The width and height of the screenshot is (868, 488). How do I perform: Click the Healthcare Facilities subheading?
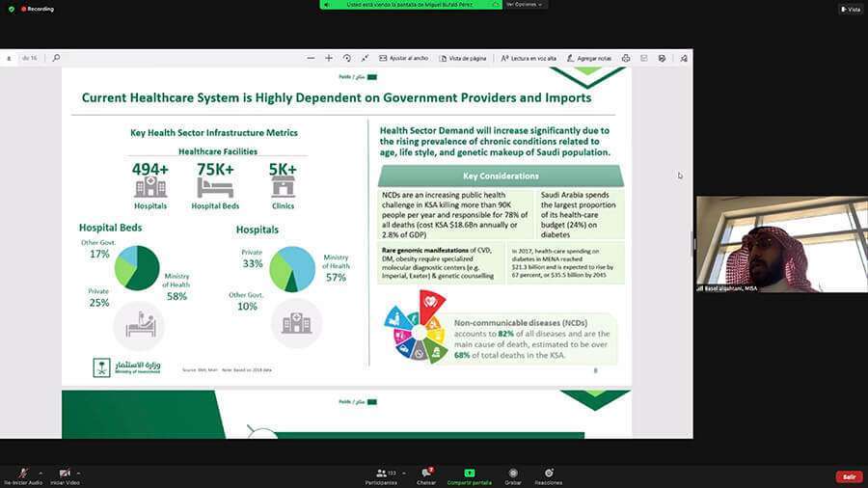pyautogui.click(x=218, y=151)
